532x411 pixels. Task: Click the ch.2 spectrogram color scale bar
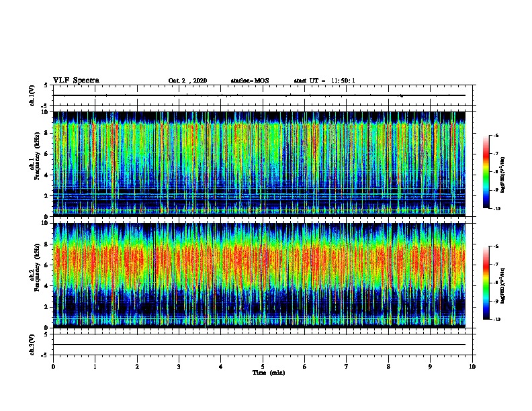coord(486,283)
